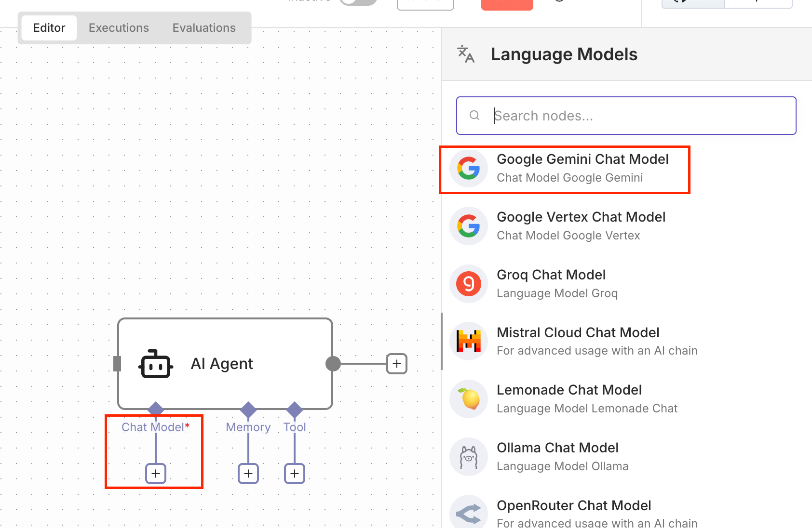Add the OpenRouter Chat Model node

point(574,511)
